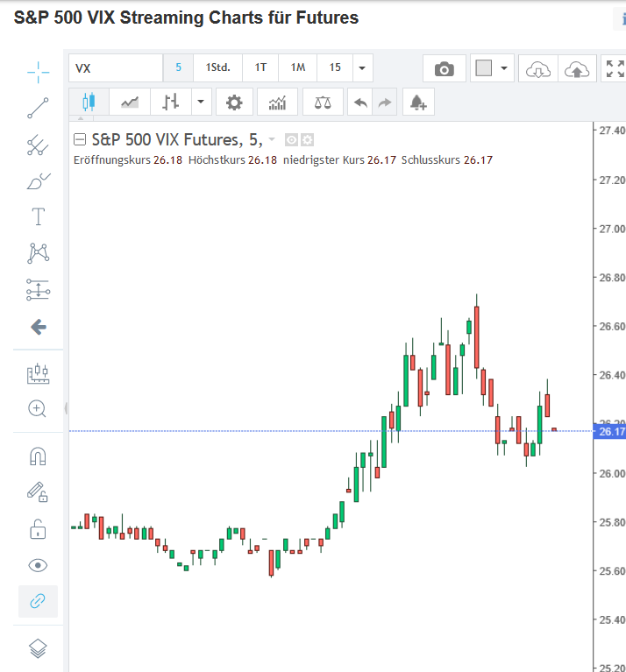Click the Eröffnungskurs 26.18 value
The width and height of the screenshot is (626, 672).
(x=167, y=159)
